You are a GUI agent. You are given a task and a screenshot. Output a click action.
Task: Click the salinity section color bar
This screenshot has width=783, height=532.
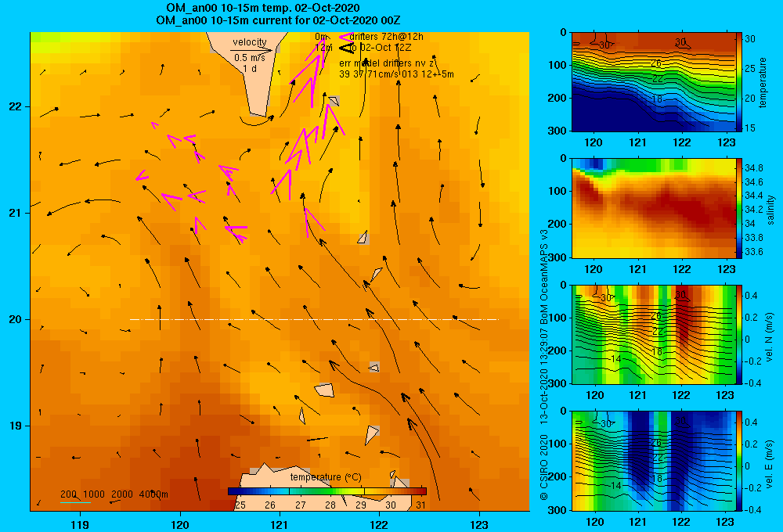click(x=740, y=208)
